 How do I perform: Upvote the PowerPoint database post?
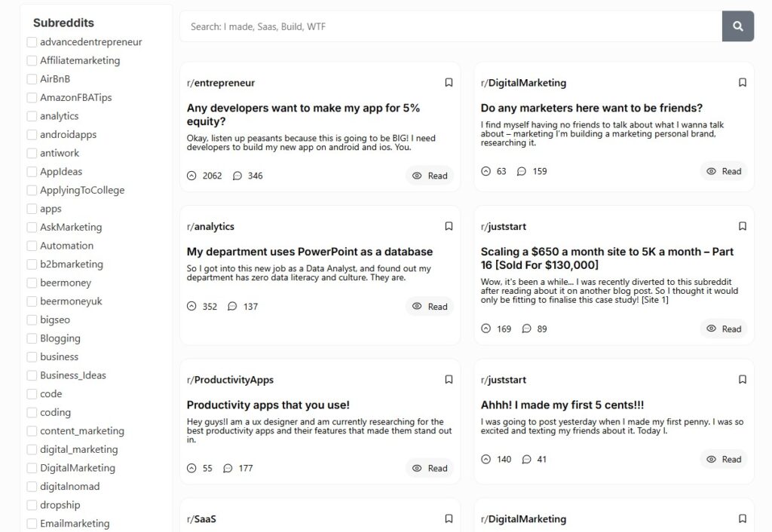191,307
